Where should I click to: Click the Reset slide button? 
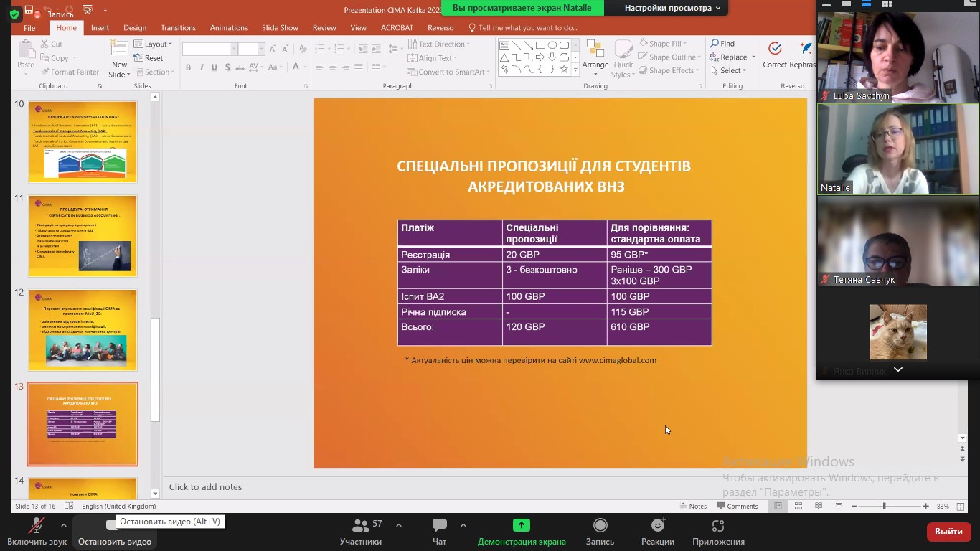point(149,58)
